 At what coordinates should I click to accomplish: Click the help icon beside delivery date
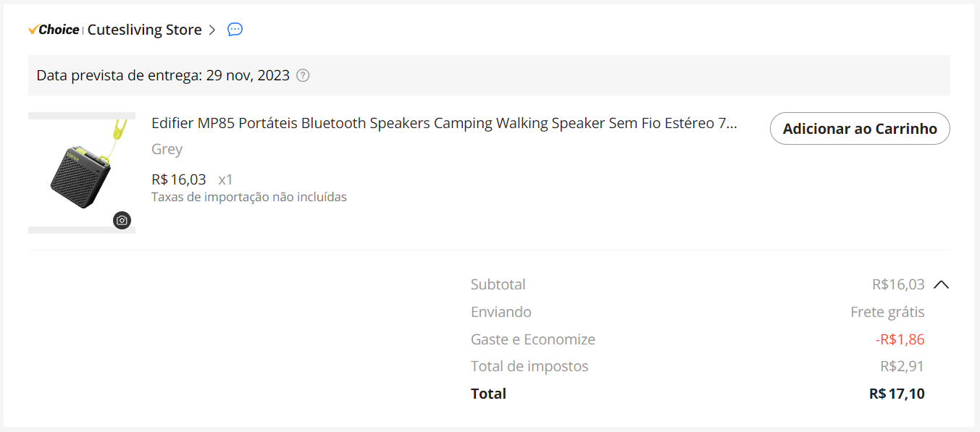tap(303, 75)
